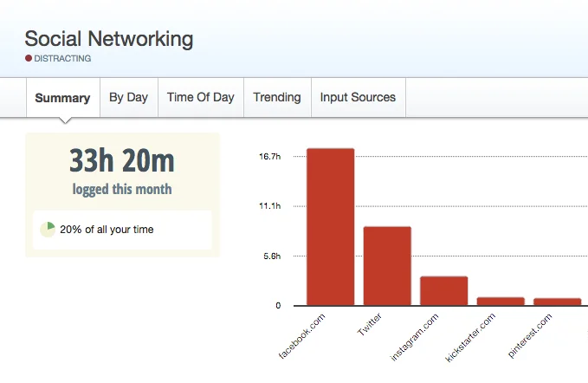
Task: Click the instagram.com bar
Action: [444, 291]
